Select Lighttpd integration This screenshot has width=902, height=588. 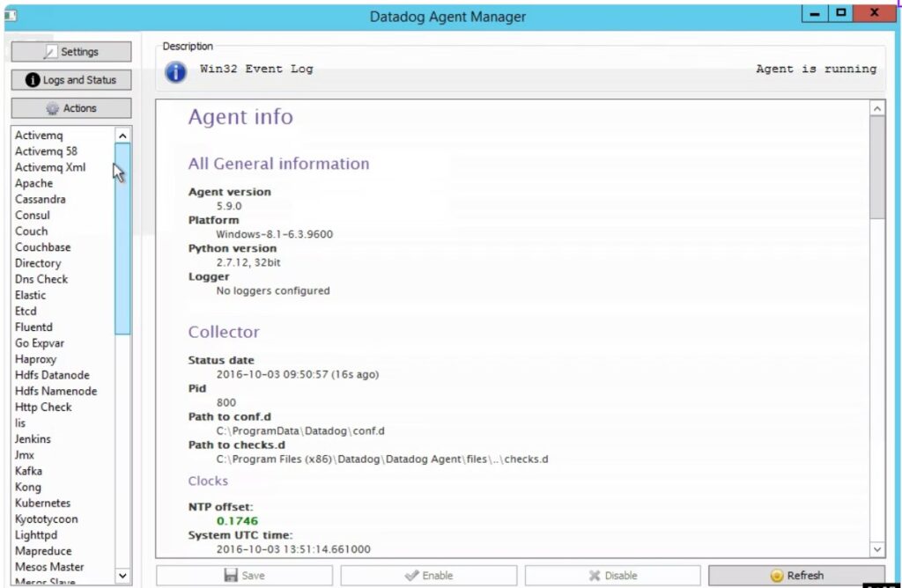(35, 535)
